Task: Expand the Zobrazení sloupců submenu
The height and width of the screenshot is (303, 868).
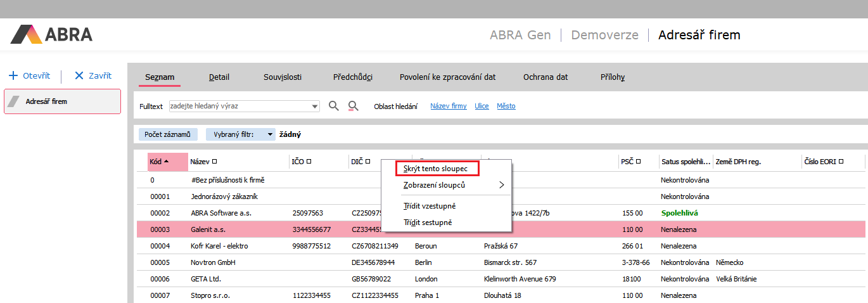Action: (502, 185)
